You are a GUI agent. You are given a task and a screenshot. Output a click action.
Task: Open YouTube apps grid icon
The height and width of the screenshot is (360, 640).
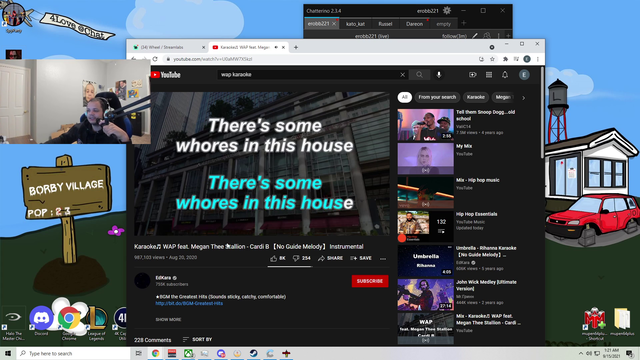click(489, 75)
